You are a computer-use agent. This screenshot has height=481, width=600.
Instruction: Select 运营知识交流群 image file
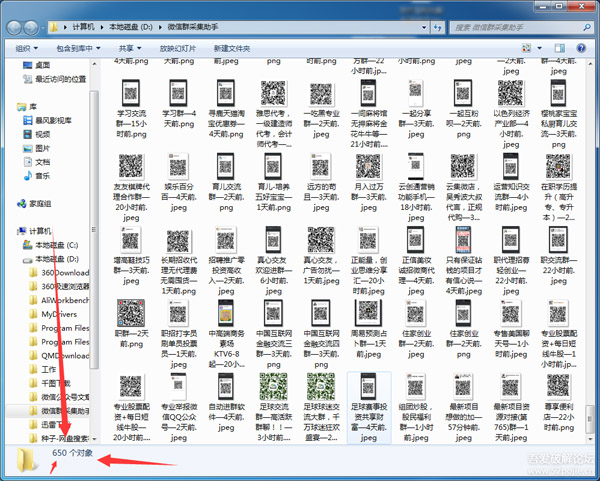511,183
